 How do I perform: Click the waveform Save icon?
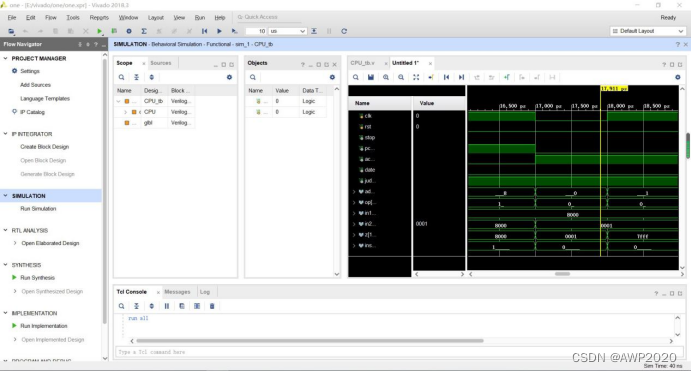371,77
